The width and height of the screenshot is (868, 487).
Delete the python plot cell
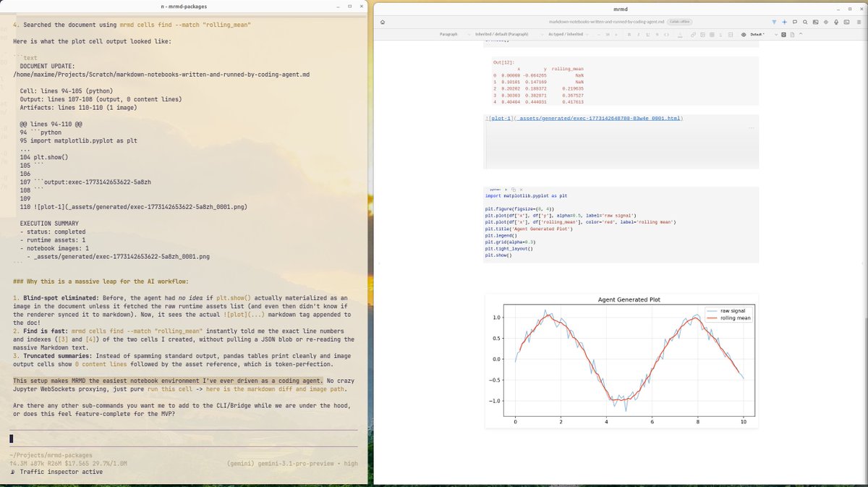(521, 190)
